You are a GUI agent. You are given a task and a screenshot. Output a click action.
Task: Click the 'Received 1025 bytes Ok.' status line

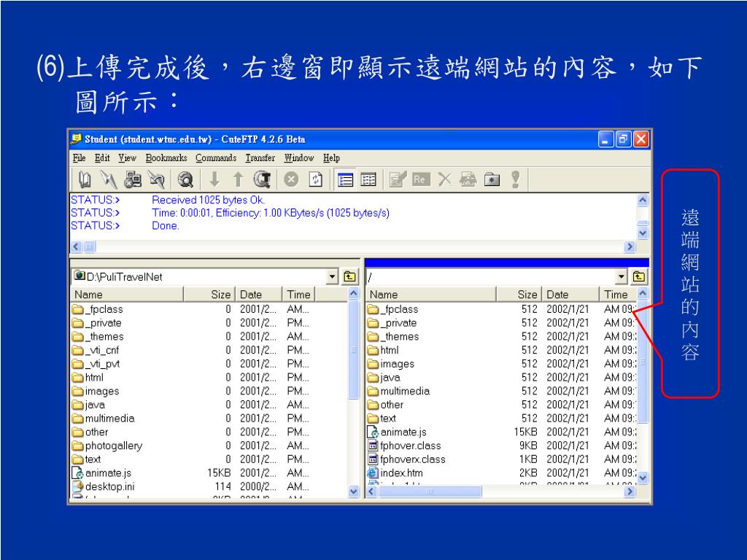pyautogui.click(x=208, y=200)
